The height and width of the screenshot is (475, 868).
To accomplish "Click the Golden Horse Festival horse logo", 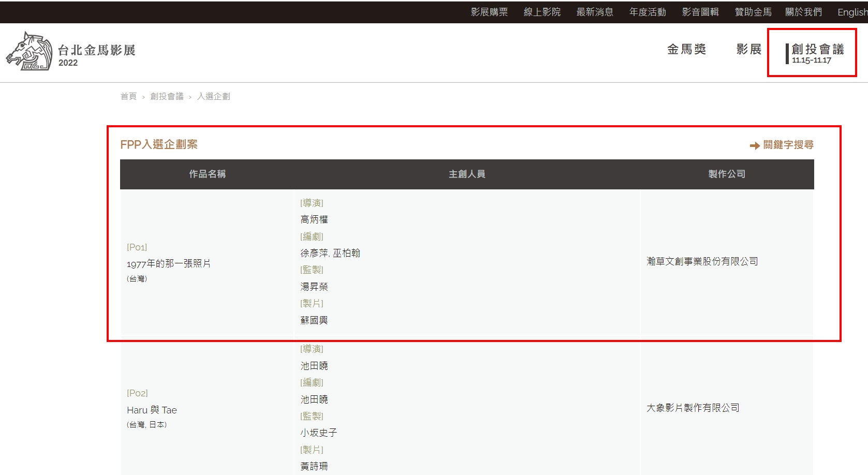I will (x=30, y=52).
